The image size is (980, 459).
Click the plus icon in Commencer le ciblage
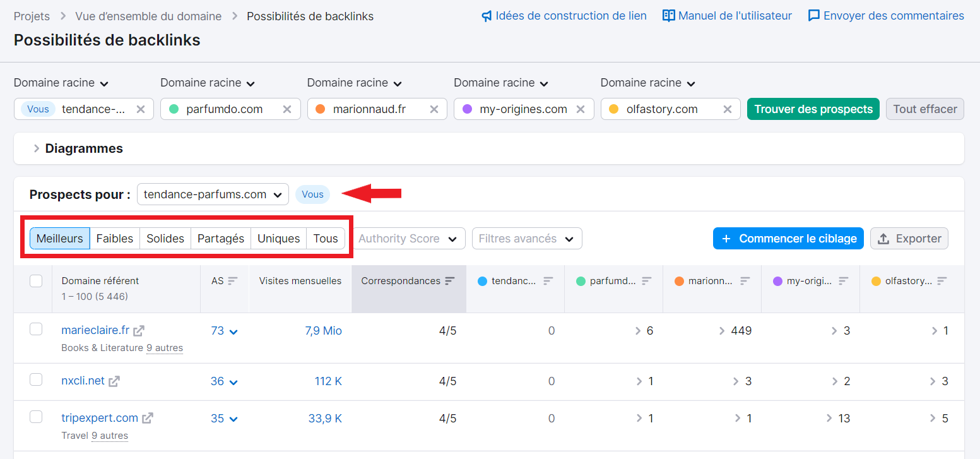pos(726,239)
